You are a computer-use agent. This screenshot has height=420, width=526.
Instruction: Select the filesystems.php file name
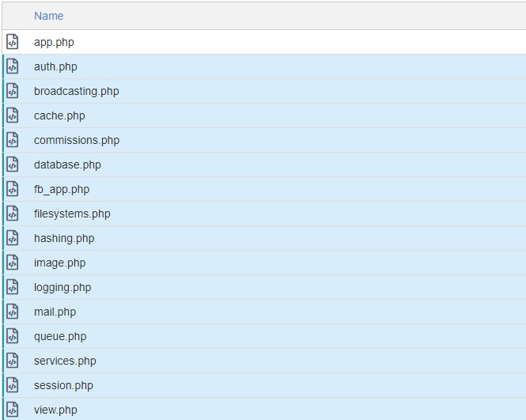click(72, 214)
